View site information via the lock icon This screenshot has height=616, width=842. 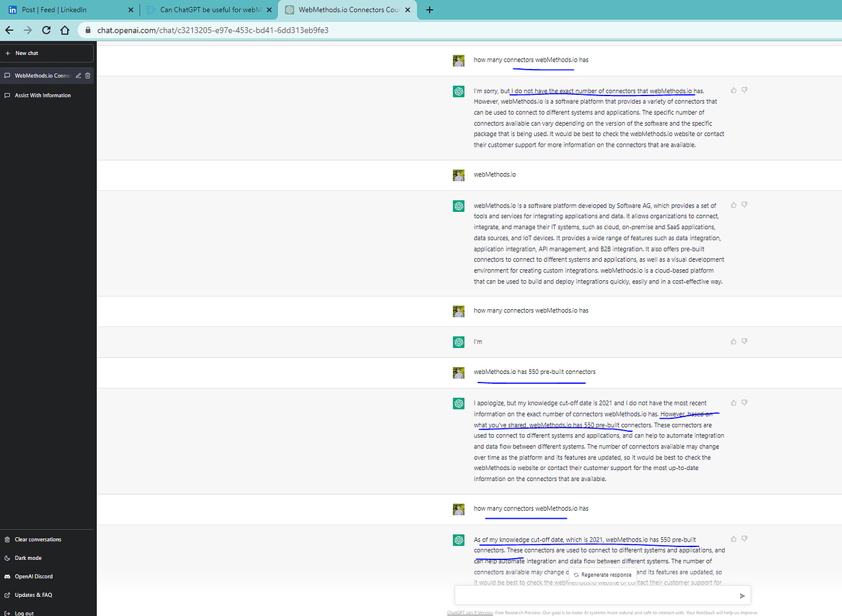click(88, 30)
